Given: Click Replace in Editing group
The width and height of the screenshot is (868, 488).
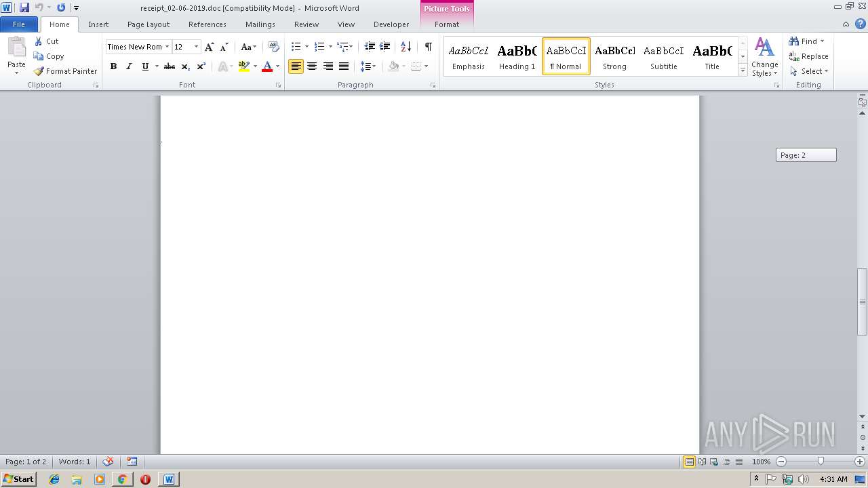Looking at the screenshot, I should (808, 56).
